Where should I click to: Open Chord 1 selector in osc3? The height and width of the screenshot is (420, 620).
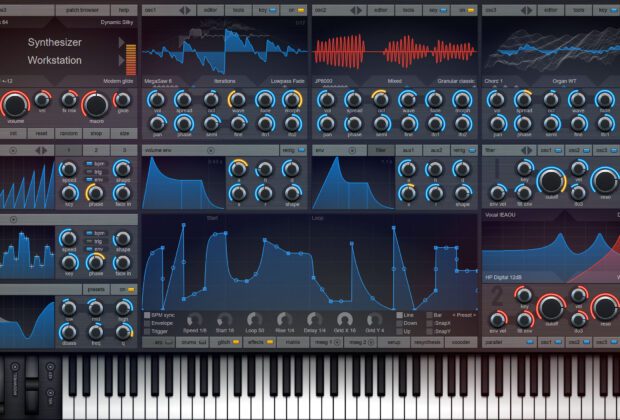(493, 81)
